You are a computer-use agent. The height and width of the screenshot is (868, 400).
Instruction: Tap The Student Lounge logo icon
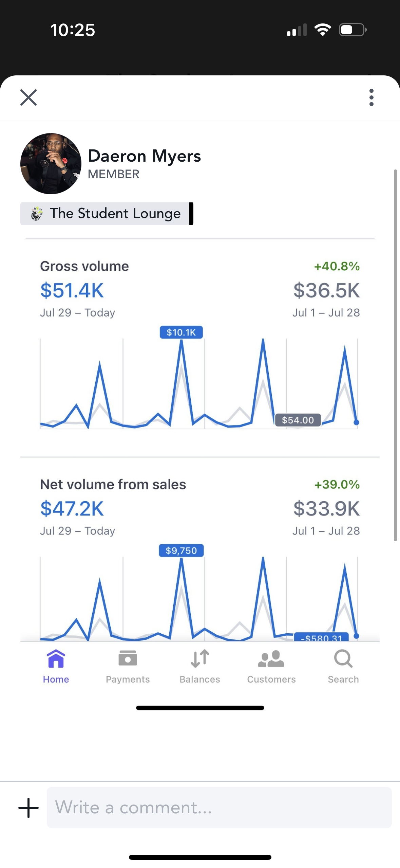point(37,214)
